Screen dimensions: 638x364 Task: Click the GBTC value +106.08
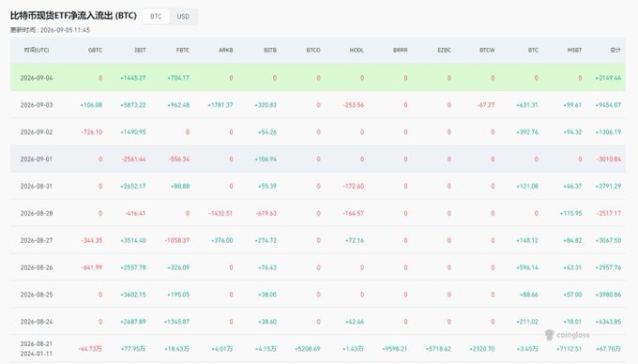pos(91,105)
